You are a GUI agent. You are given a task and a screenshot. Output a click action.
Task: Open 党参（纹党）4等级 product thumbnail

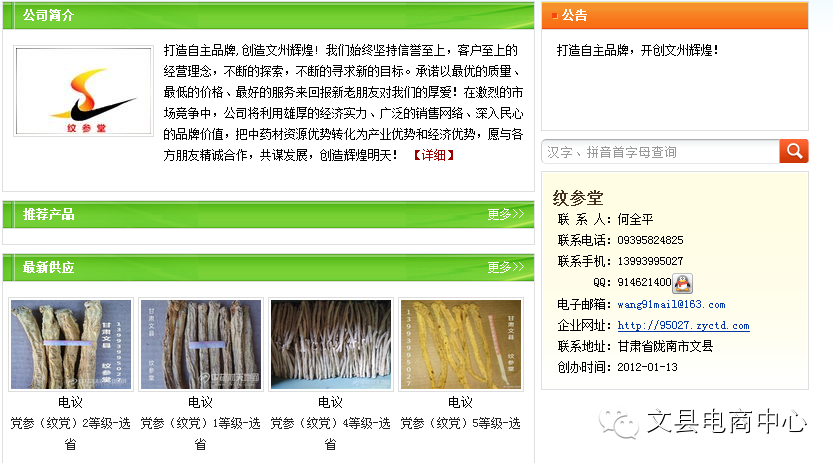coord(331,345)
